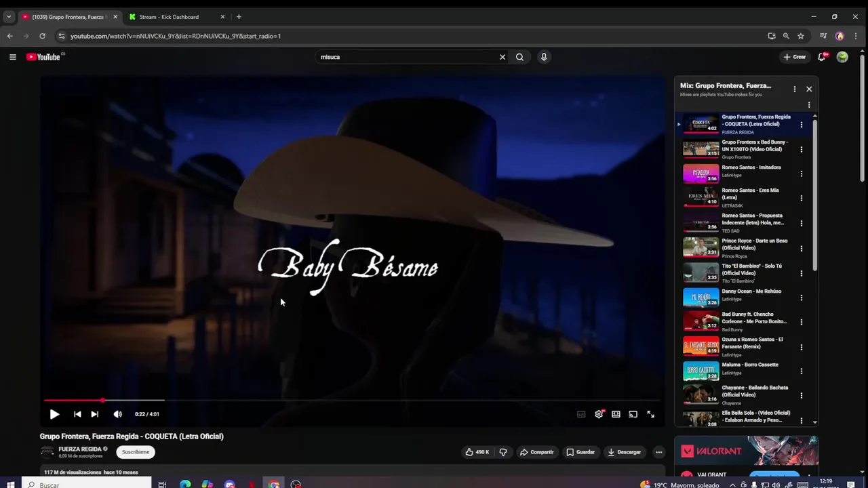Open the notifications bell
Screen dimensions: 868x488
(x=822, y=57)
